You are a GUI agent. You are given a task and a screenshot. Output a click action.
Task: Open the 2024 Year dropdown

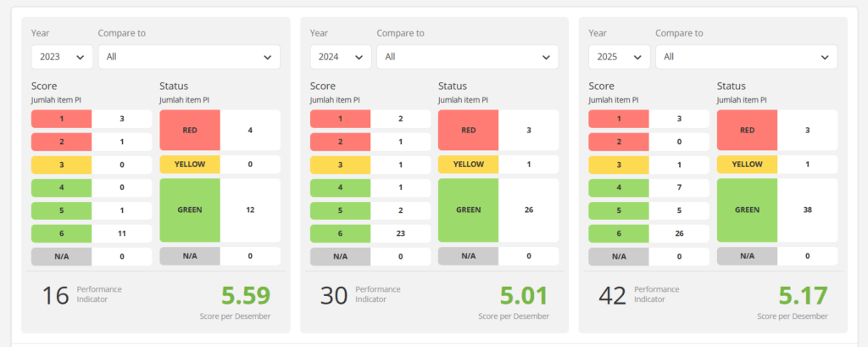pos(341,57)
